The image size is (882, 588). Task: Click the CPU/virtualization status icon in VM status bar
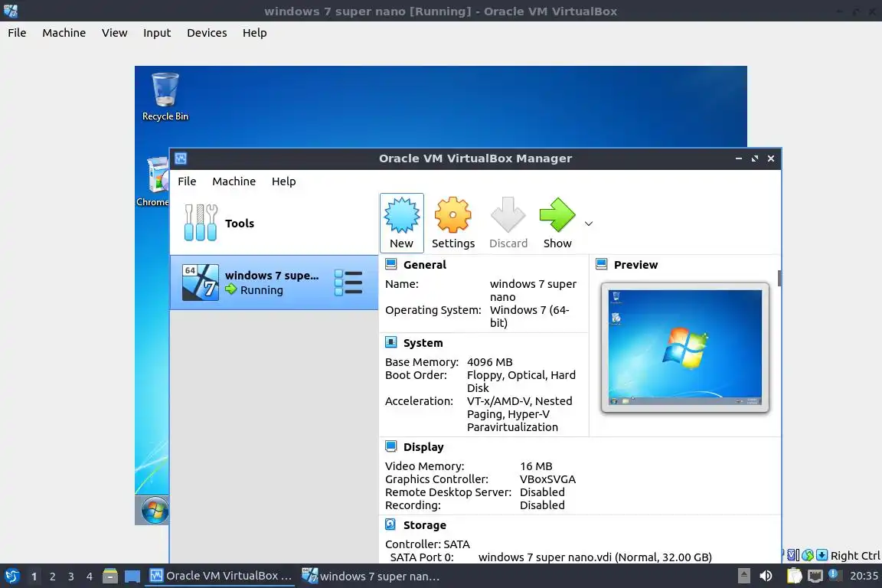coord(793,555)
